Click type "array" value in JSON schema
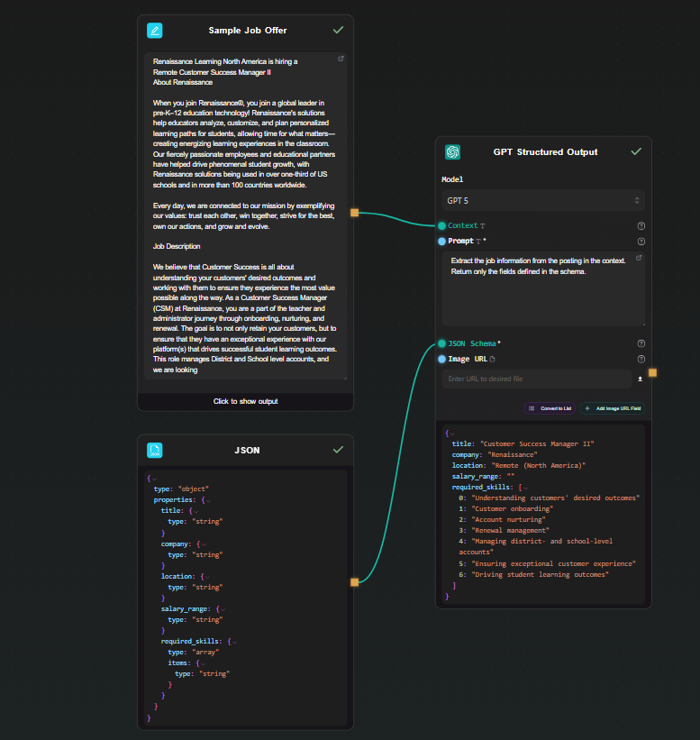This screenshot has height=740, width=700. pos(205,653)
